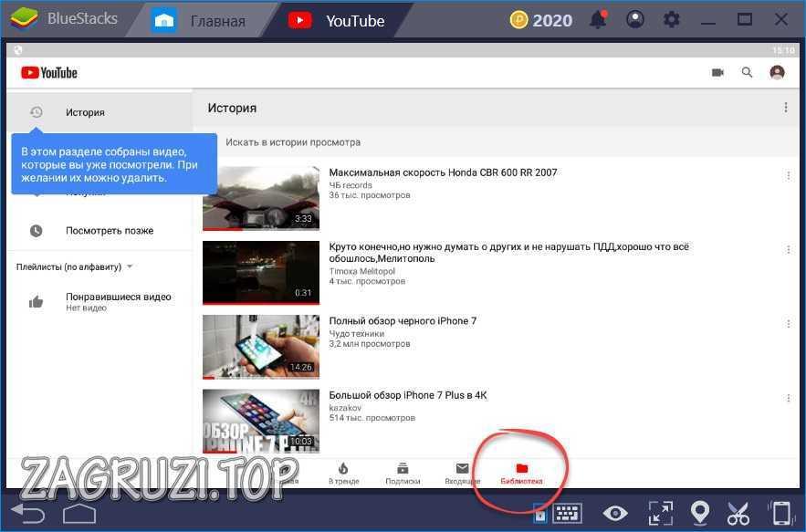The image size is (806, 532).
Task: Open options for Полный обзор черного iPhone 7
Action: tap(788, 324)
